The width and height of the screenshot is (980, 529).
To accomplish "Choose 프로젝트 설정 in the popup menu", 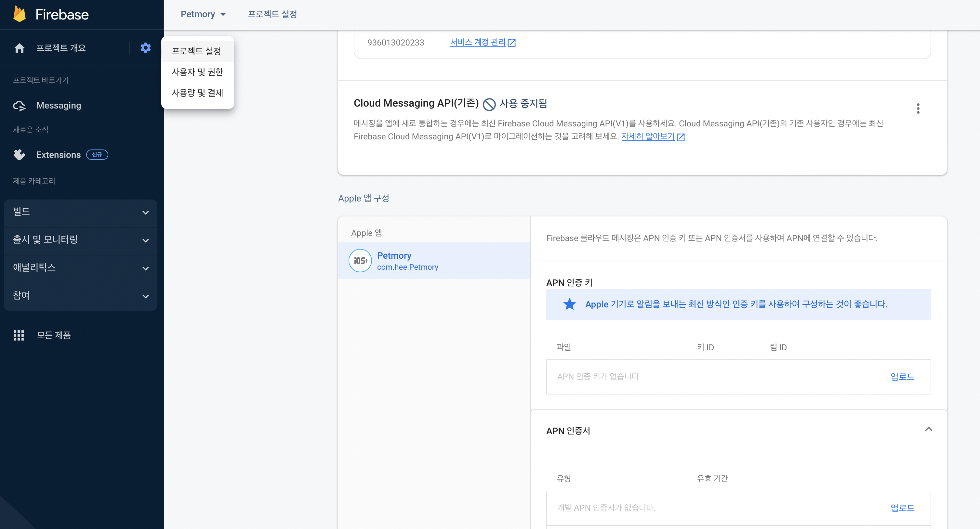I will click(196, 51).
